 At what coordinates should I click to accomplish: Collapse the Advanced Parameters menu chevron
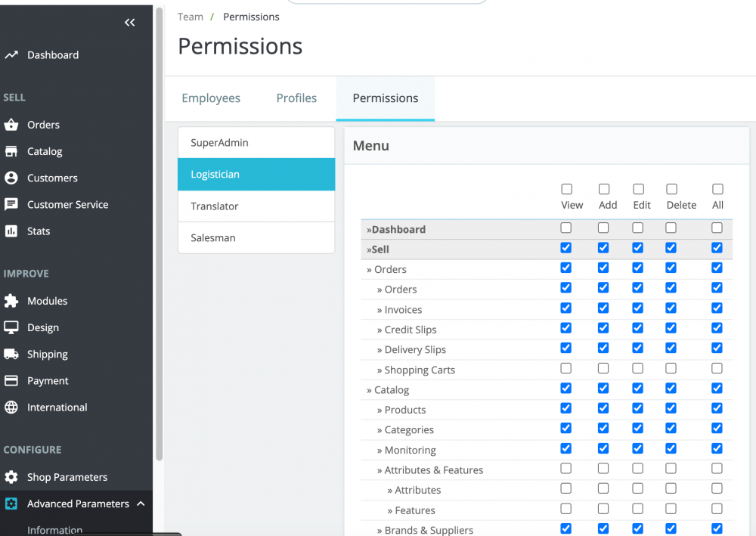(141, 503)
